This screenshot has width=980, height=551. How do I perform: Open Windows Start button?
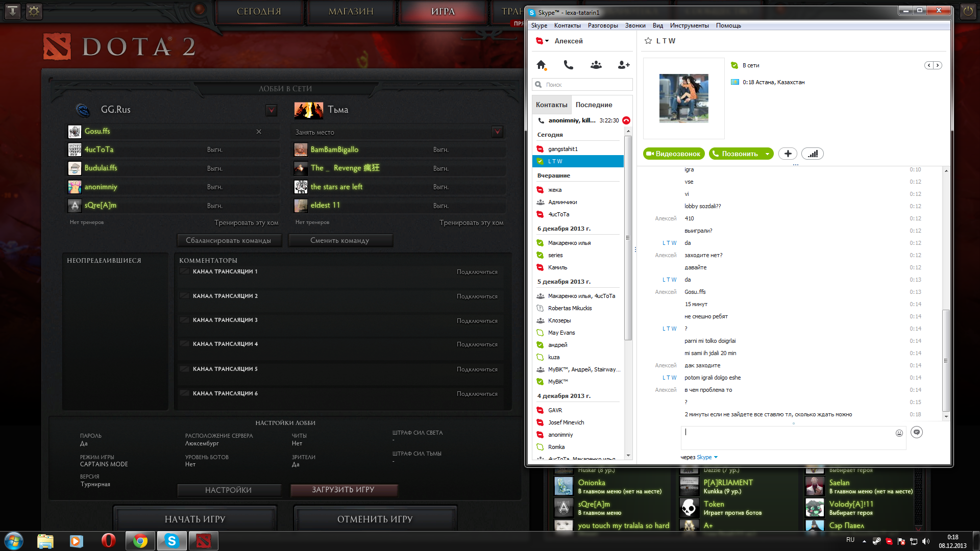(x=14, y=540)
